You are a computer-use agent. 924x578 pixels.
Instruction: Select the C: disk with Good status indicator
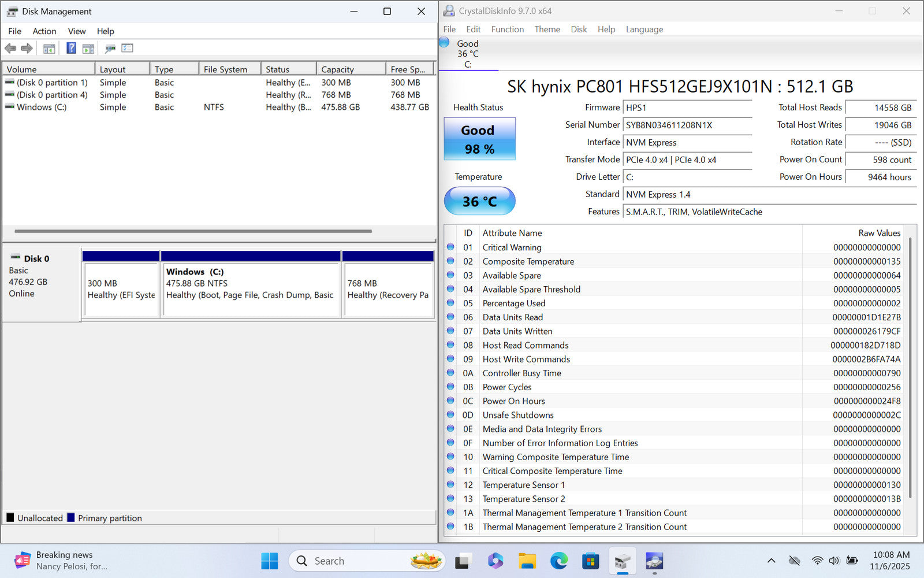coord(467,53)
